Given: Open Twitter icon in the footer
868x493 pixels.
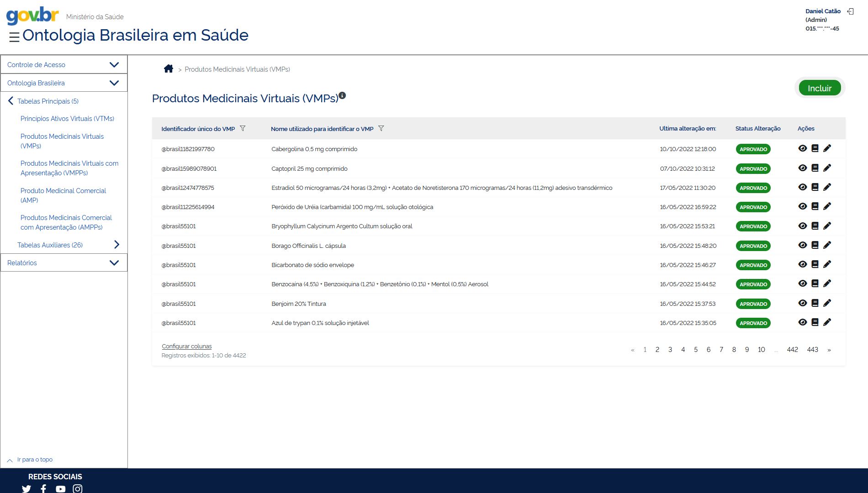Looking at the screenshot, I should click(x=26, y=488).
